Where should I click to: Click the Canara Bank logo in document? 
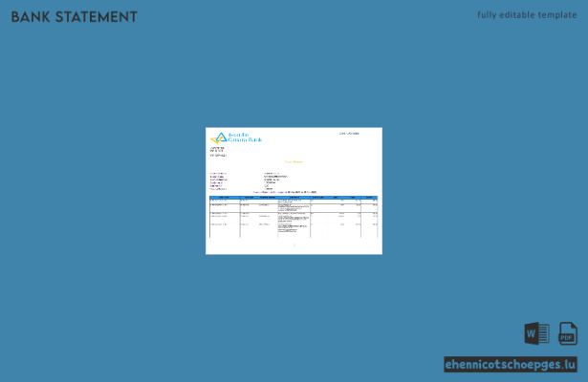(236, 138)
